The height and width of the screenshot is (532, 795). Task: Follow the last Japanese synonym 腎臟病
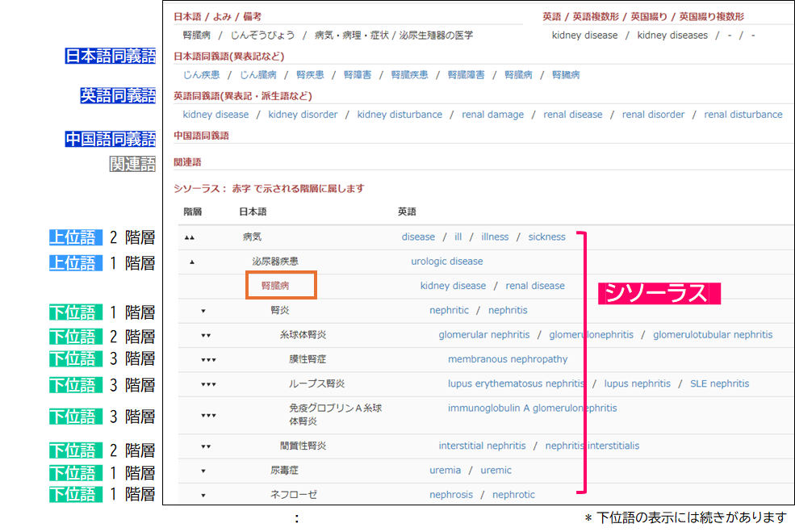[566, 75]
